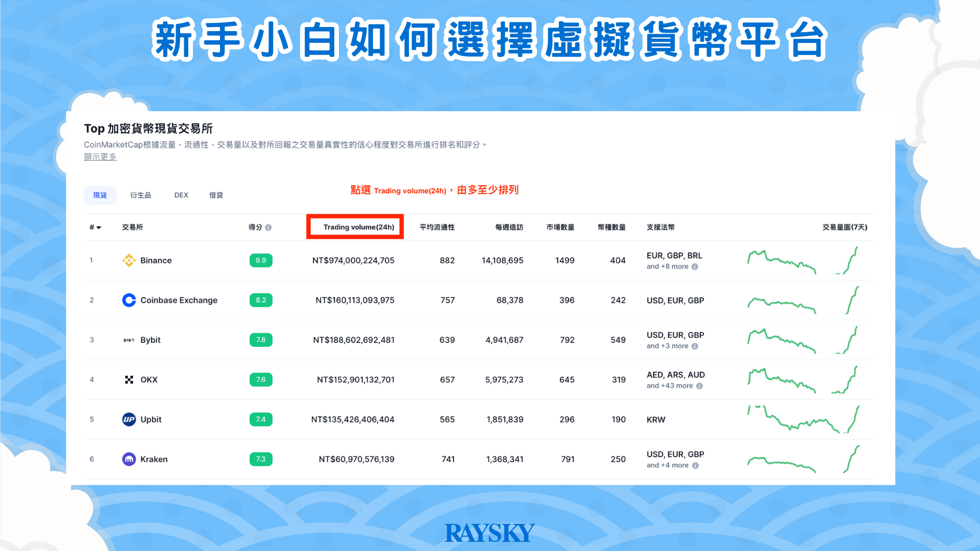Click the Binance 7-day volume chart
The image size is (980, 551).
pyautogui.click(x=803, y=260)
